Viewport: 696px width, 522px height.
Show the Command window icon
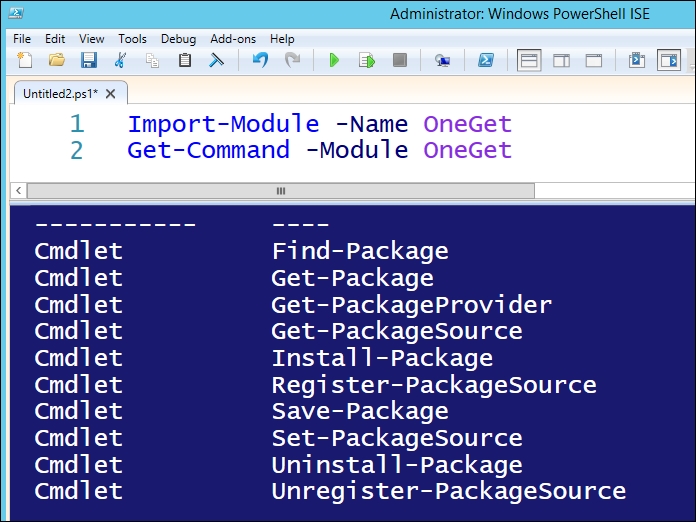point(637,60)
